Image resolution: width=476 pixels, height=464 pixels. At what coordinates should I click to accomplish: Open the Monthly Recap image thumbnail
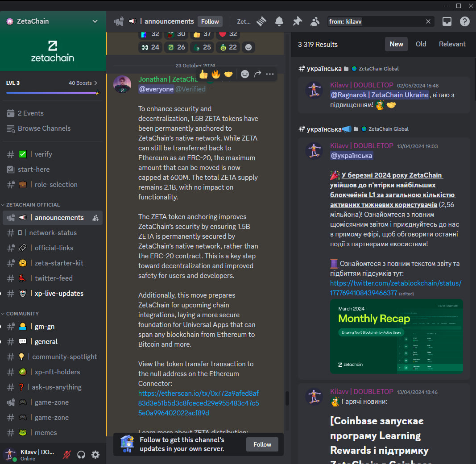[x=397, y=336]
